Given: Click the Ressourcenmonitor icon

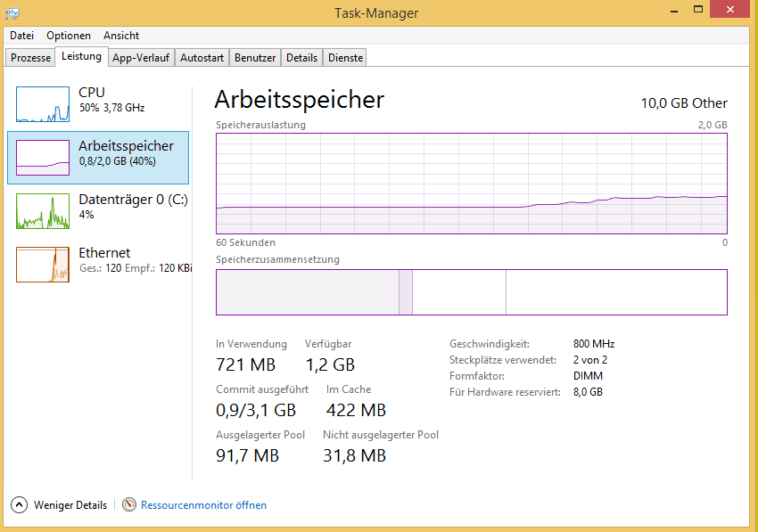Looking at the screenshot, I should tap(129, 505).
